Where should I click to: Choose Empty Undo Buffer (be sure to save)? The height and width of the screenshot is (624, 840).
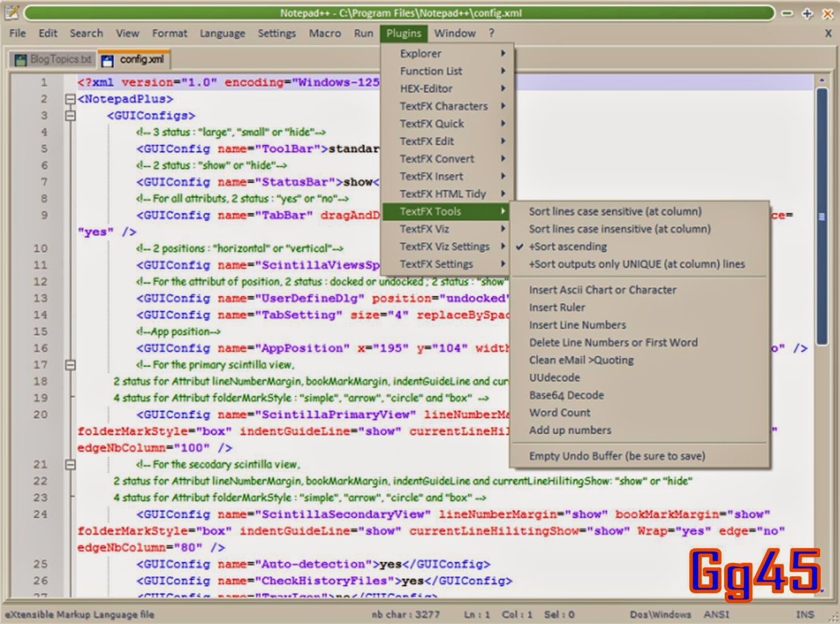click(640, 456)
